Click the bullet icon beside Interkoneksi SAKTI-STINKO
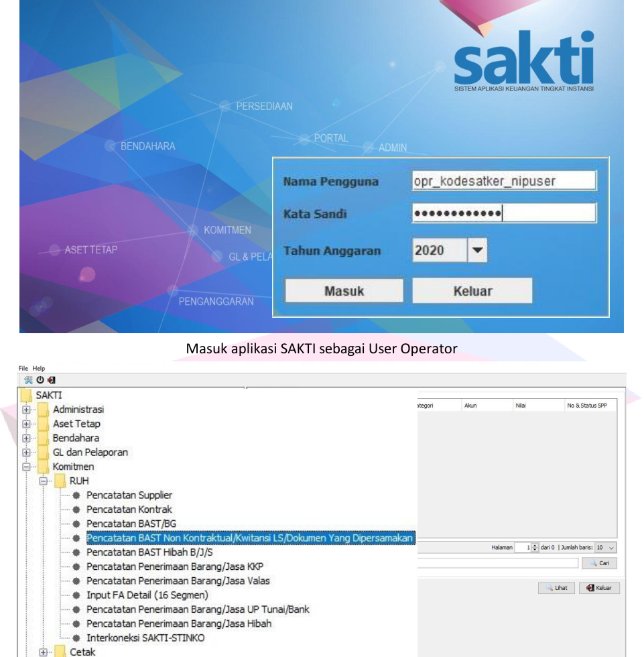The width and height of the screenshot is (644, 657). (78, 638)
